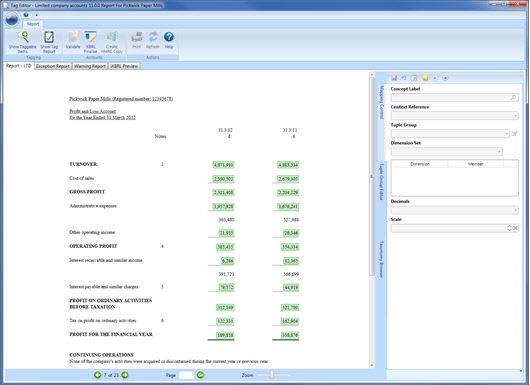Image resolution: width=530 pixels, height=385 pixels.
Task: Adjust the Zoom slider handle
Action: pos(271,375)
